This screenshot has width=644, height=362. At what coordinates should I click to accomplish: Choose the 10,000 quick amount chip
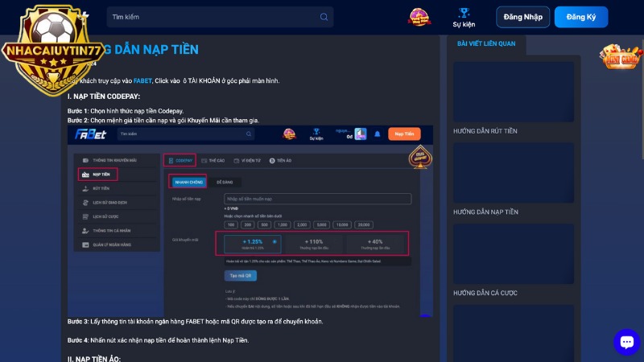point(342,225)
